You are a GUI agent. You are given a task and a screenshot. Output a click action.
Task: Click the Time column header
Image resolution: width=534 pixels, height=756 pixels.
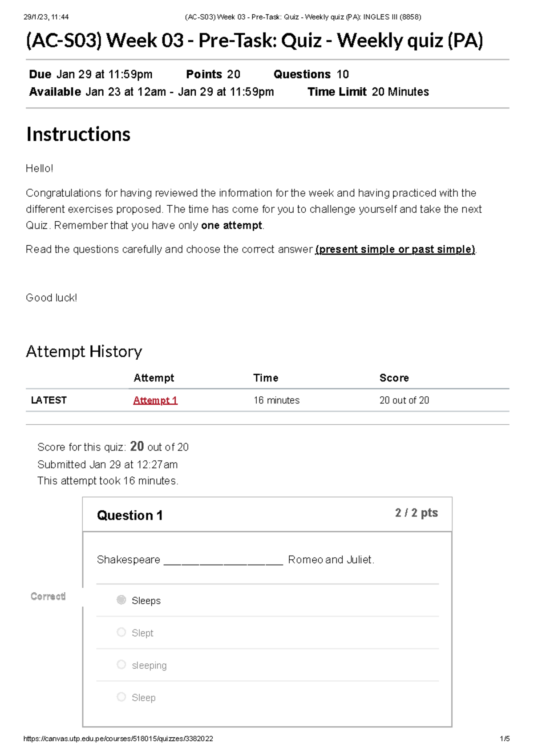pyautogui.click(x=266, y=378)
